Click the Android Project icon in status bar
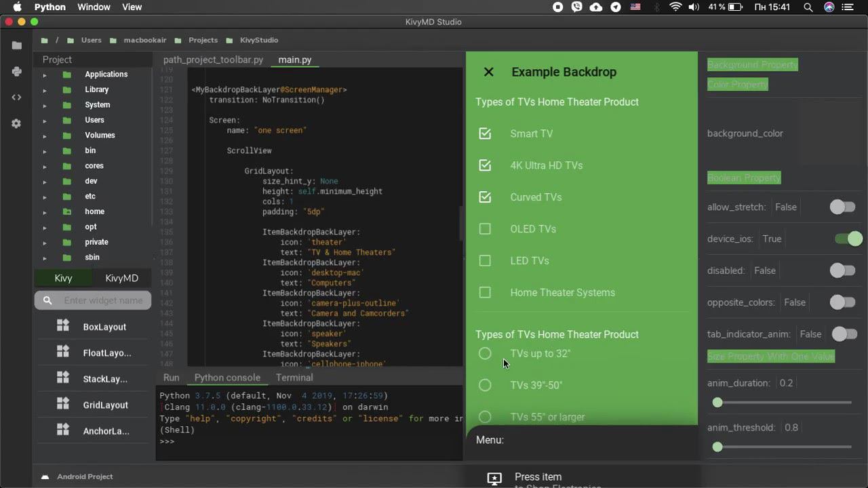The image size is (868, 488). tap(45, 476)
